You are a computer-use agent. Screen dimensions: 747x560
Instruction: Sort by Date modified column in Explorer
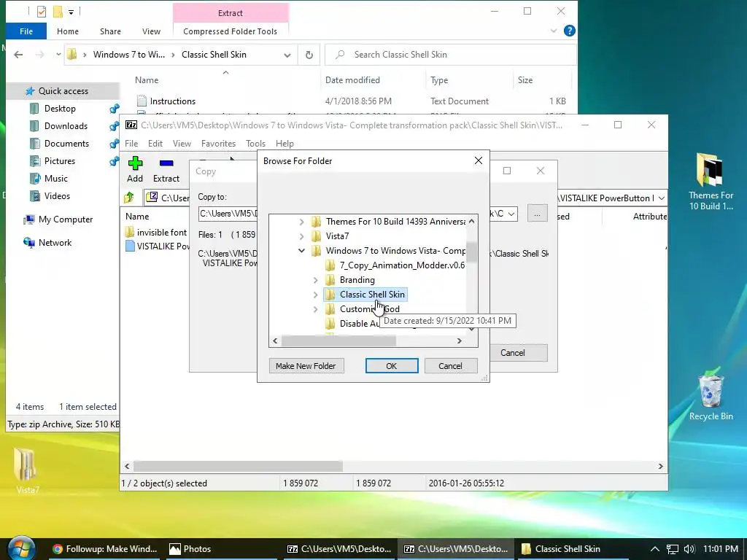(352, 80)
